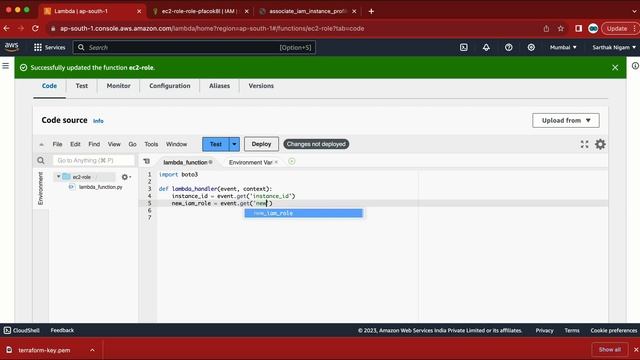The height and width of the screenshot is (360, 640).
Task: Open the Configuration tab
Action: (170, 86)
